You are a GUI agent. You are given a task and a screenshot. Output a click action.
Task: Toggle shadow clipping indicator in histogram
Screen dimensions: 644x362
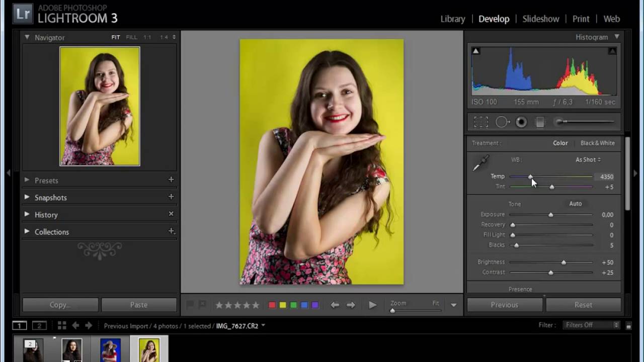click(x=476, y=51)
